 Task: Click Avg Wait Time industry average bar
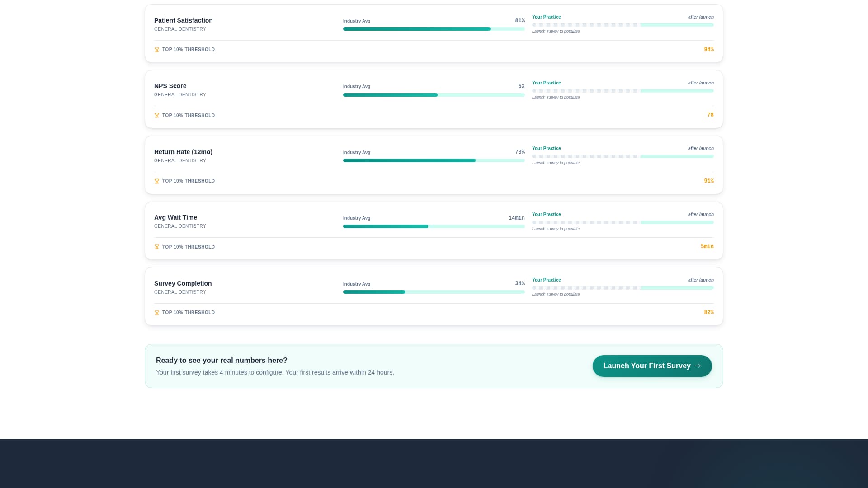[434, 226]
